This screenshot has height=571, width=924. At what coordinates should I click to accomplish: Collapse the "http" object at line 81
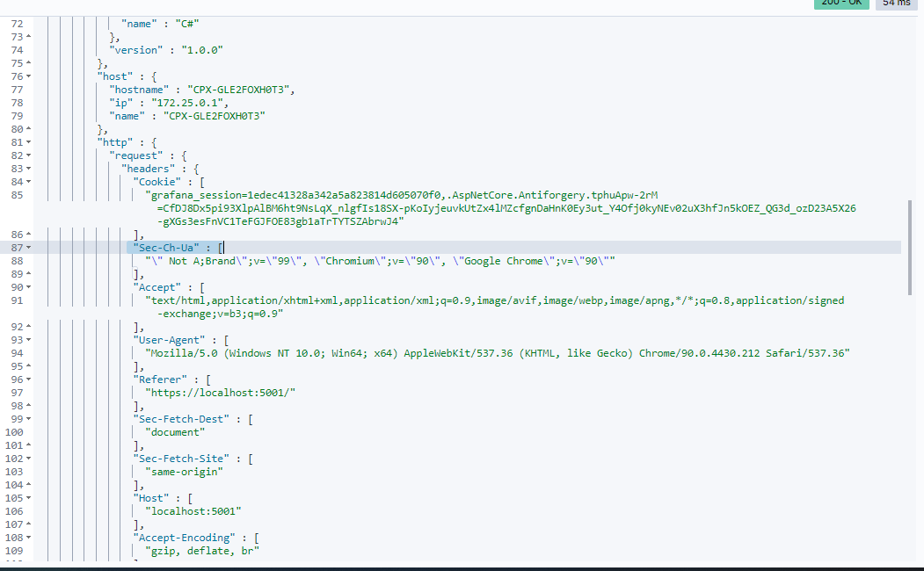(x=29, y=141)
